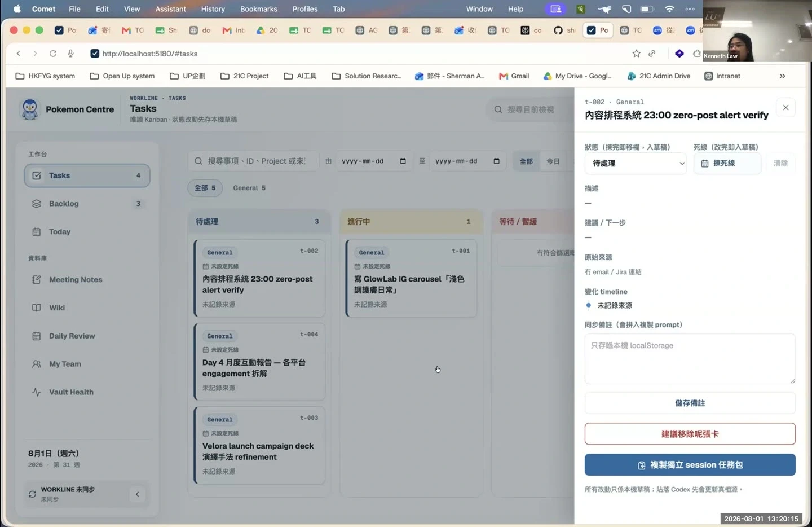Click the WORKLINE sync status icon

point(33,494)
